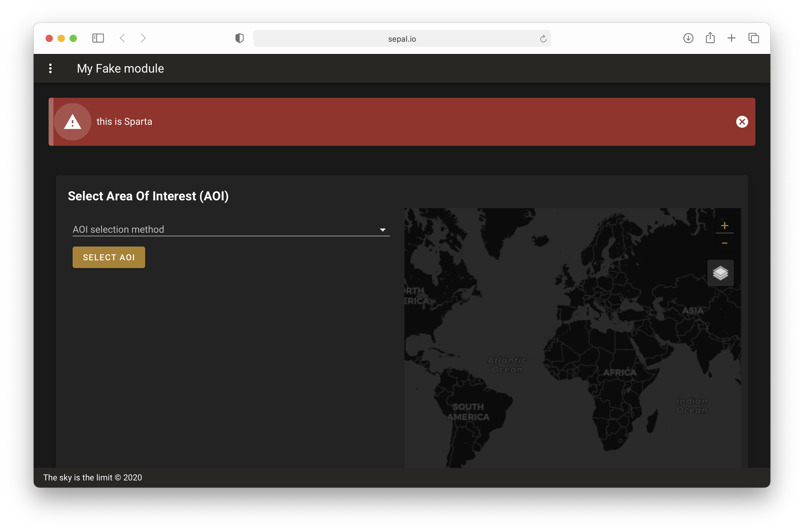
Task: Show tab overview
Action: coord(753,38)
